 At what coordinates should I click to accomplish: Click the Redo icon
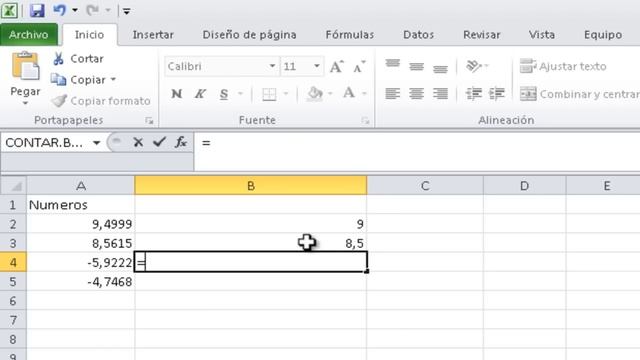pos(93,10)
